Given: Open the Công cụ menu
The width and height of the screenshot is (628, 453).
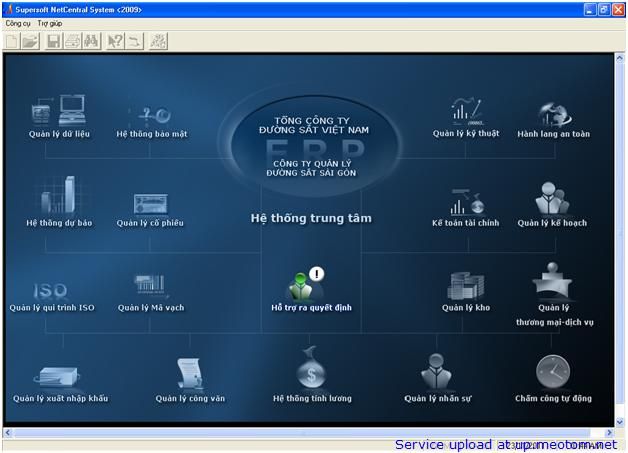Looking at the screenshot, I should click(18, 24).
